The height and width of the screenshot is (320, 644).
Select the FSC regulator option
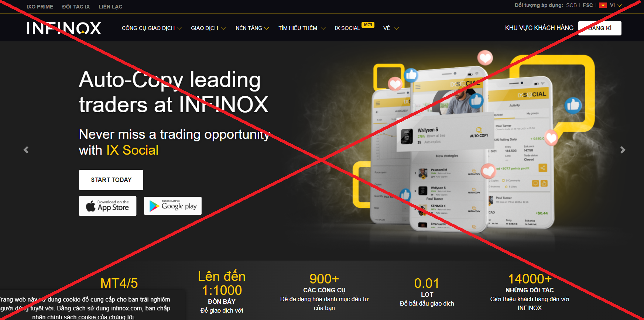pos(588,5)
